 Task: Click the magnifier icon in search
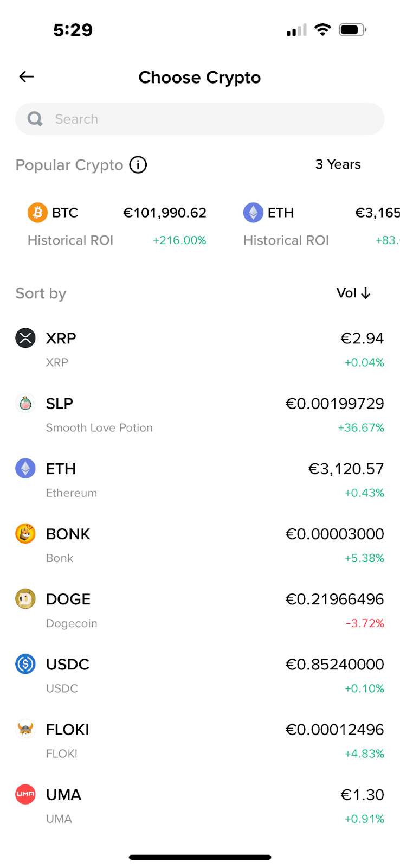[x=35, y=119]
